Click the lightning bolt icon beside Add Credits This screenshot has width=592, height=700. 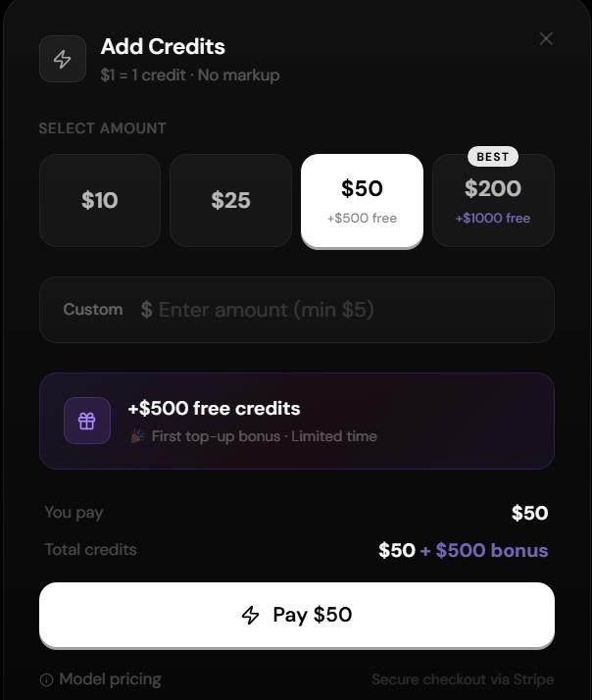point(63,59)
